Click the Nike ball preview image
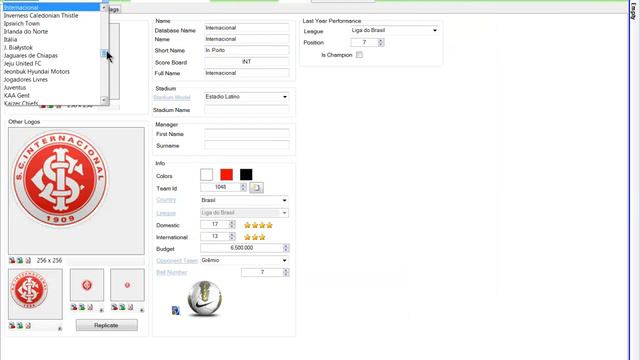This screenshot has width=640, height=360. (205, 298)
